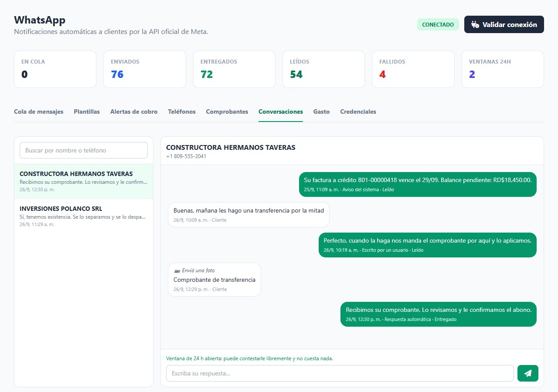
Task: Click the Recibimos su comprobante automatic reply bubble
Action: click(439, 314)
